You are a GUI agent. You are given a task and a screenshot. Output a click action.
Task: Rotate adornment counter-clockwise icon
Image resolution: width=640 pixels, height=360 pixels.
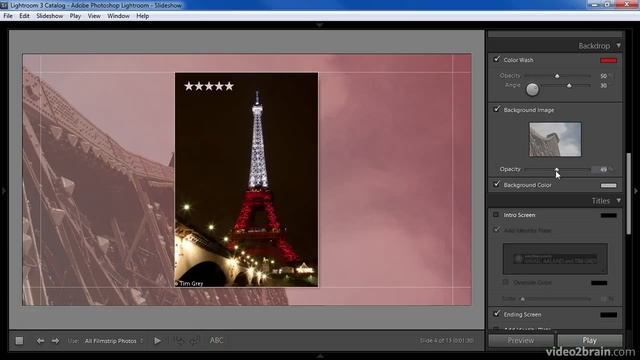[179, 340]
